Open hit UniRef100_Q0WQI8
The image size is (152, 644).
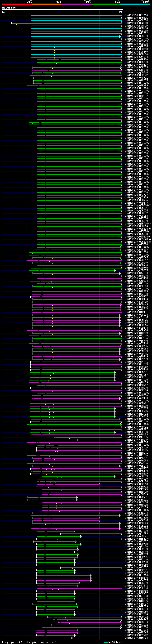pos(137,23)
